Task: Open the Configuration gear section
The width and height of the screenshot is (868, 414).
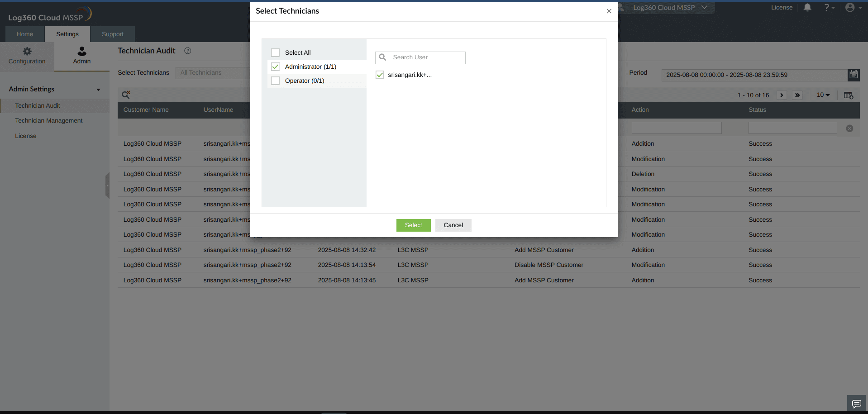Action: coord(27,56)
